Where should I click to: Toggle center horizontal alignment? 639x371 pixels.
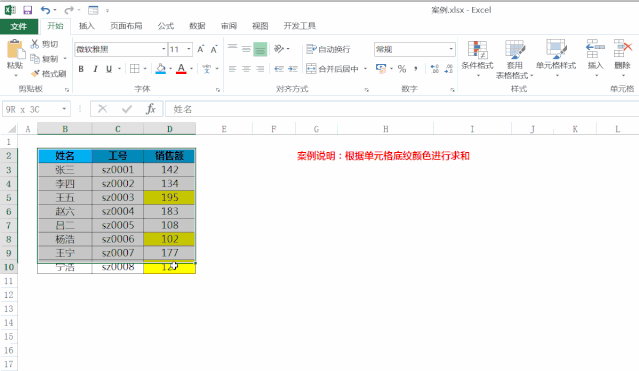[x=246, y=69]
